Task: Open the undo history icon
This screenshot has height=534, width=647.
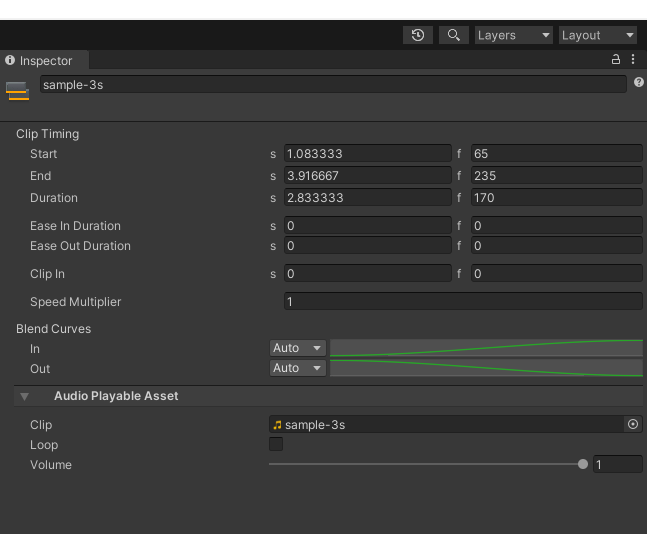Action: click(417, 35)
